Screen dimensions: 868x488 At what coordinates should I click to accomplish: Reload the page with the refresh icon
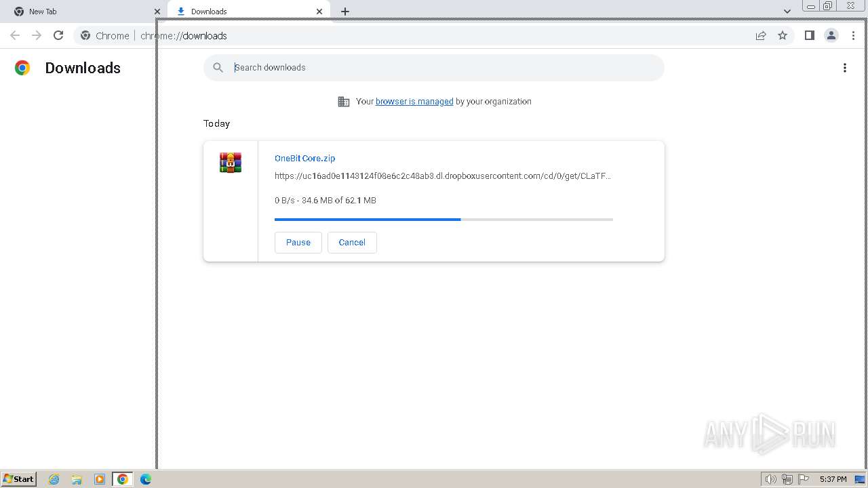tap(58, 35)
